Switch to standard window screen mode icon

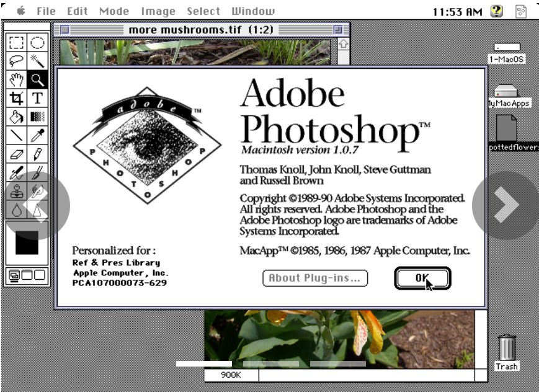coord(14,275)
